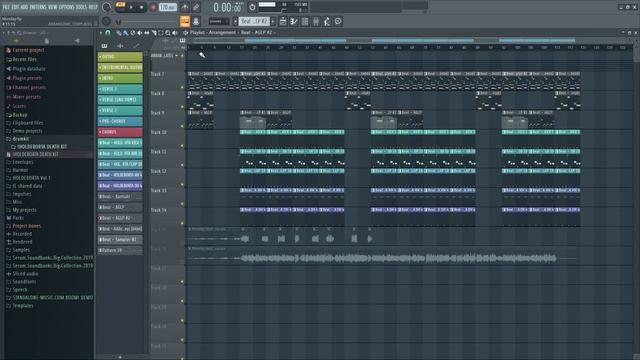Select the Playlist Slip tool

point(147,33)
